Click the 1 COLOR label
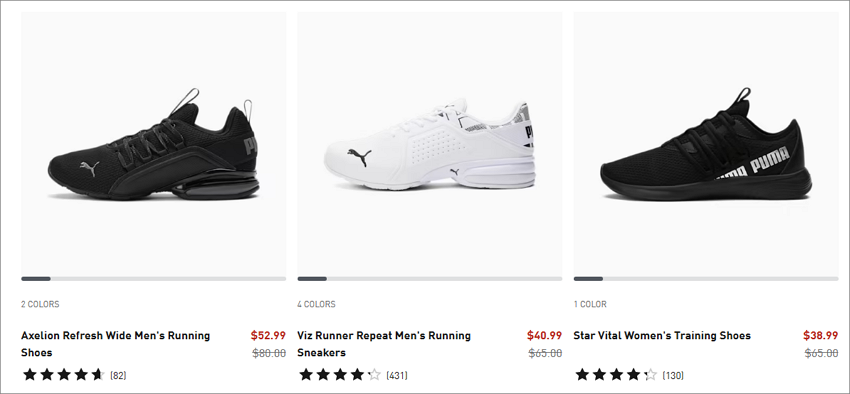The height and width of the screenshot is (394, 850). click(x=590, y=304)
